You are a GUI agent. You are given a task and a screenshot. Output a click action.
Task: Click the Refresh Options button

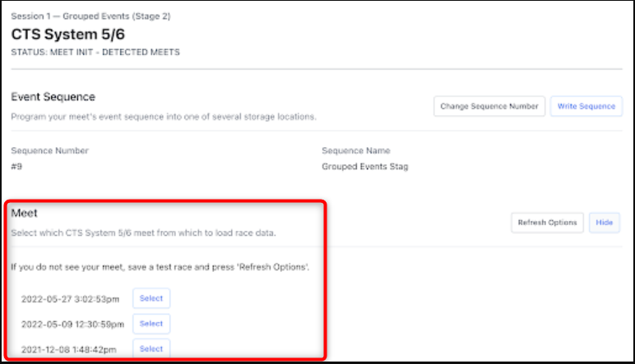click(547, 223)
